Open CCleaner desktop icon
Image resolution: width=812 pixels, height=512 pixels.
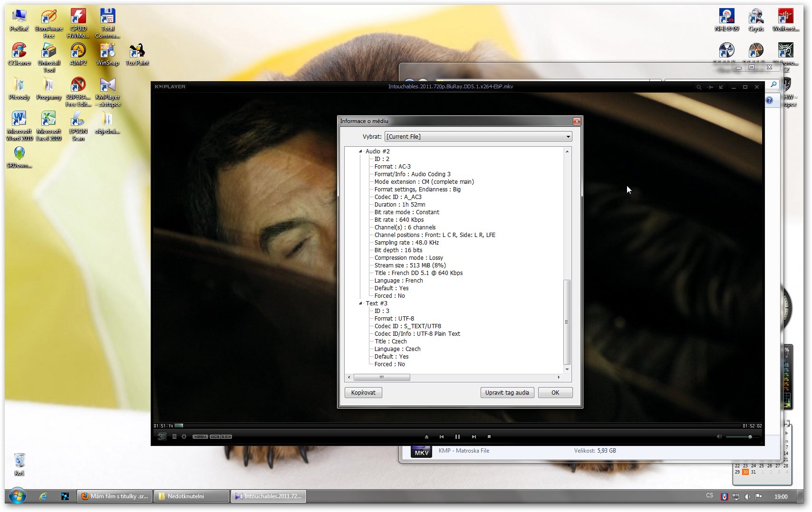(x=19, y=54)
